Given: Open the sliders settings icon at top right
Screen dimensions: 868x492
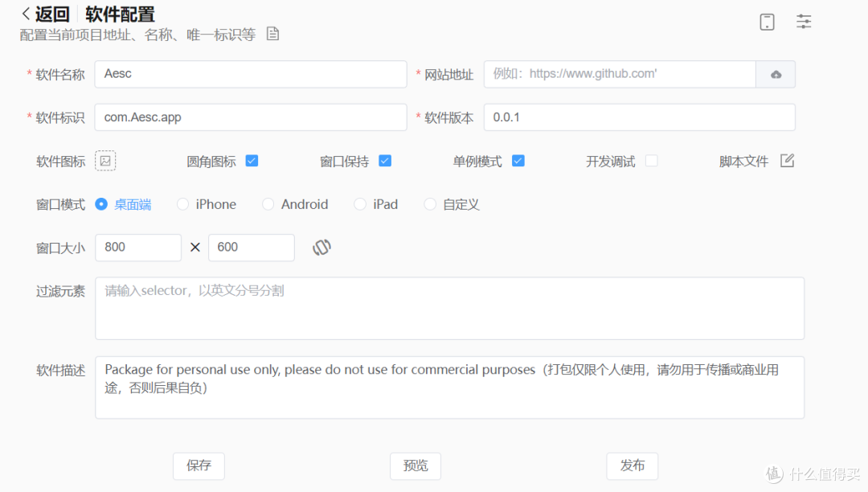Looking at the screenshot, I should 804,22.
